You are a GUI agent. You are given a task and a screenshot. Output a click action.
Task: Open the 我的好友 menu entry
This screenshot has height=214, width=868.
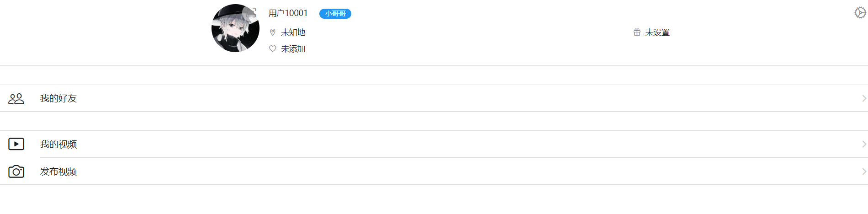tap(58, 99)
